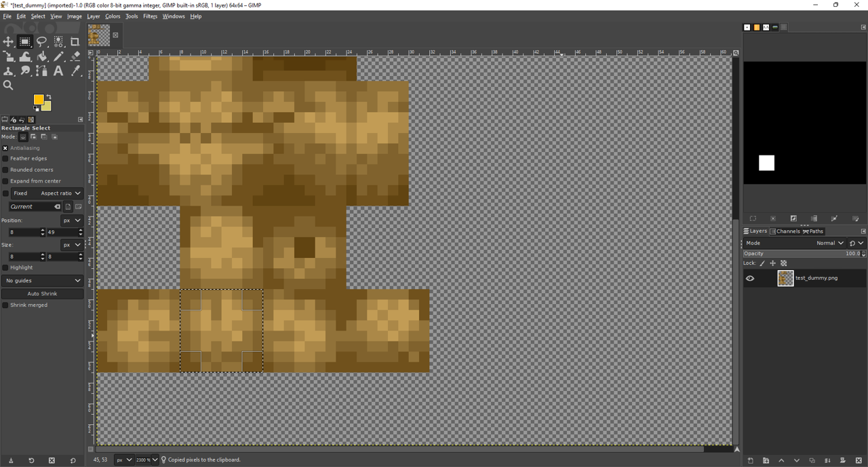Open layer mode group switch dropdown
The height and width of the screenshot is (467, 868).
[x=857, y=243]
